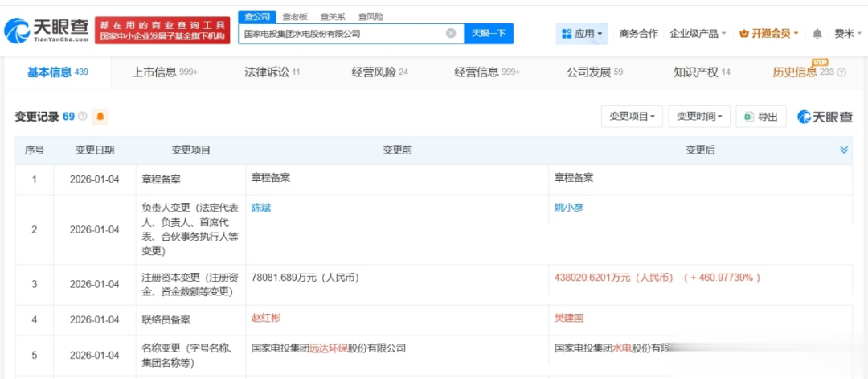Viewport: 868px width, 379px height.
Task: Clear the search box with the X icon
Action: 451,33
